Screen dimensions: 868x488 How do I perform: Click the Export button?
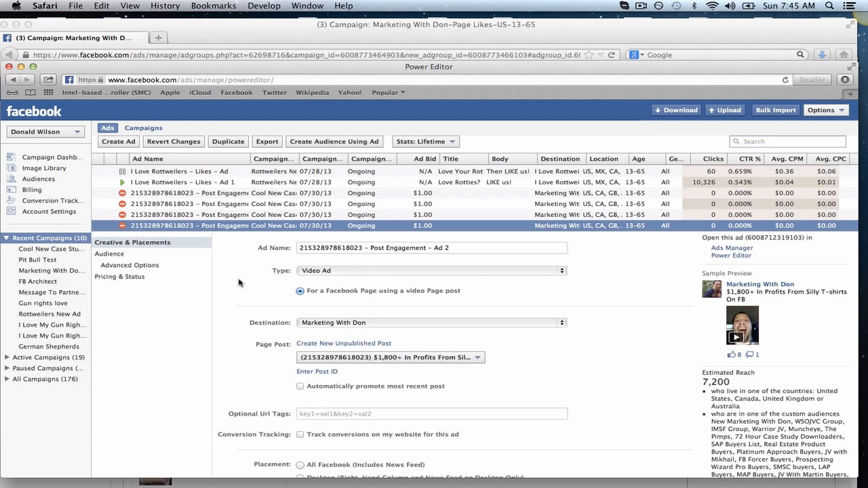click(x=267, y=142)
